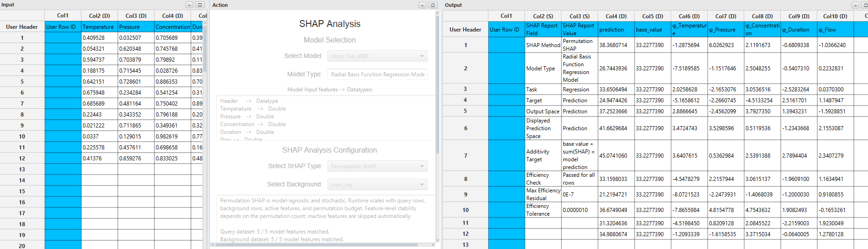The width and height of the screenshot is (868, 249).
Task: Minimize the Input panel
Action: 189,5
